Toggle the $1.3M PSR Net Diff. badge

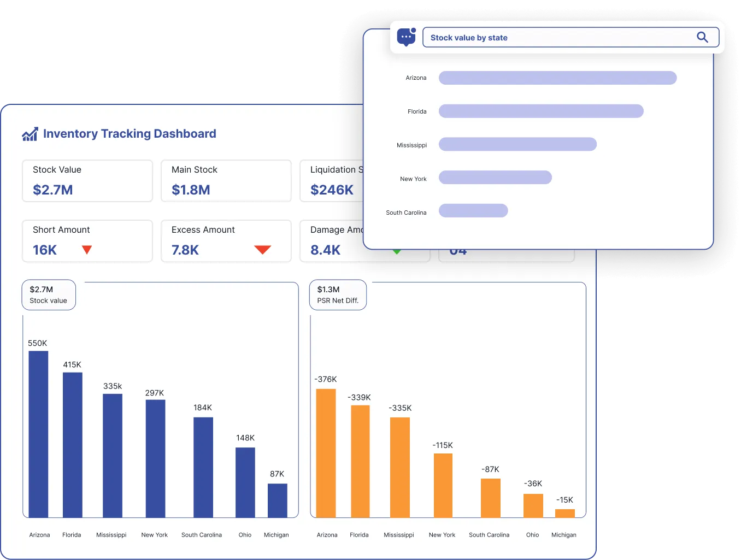pos(338,294)
